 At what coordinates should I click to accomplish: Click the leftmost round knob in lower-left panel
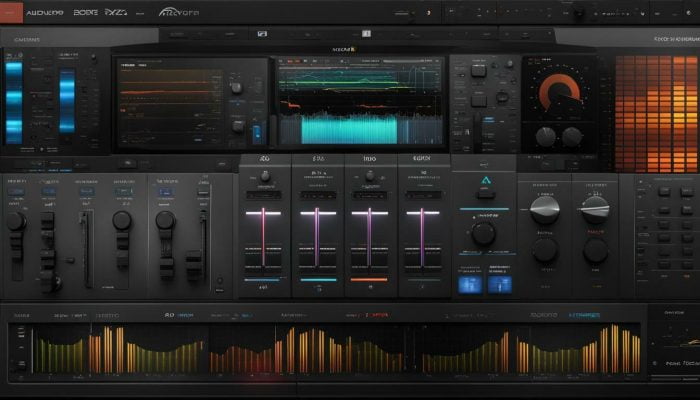tap(17, 221)
